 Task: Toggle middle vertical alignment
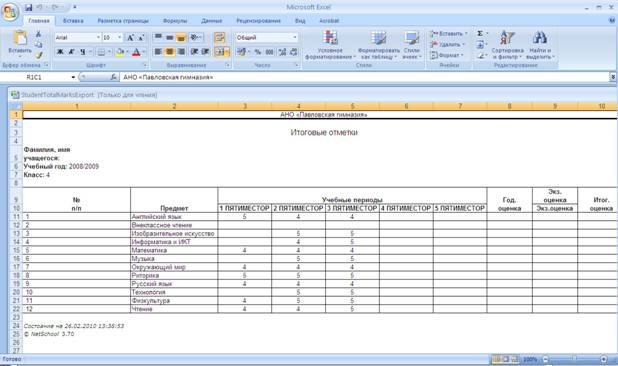point(169,37)
